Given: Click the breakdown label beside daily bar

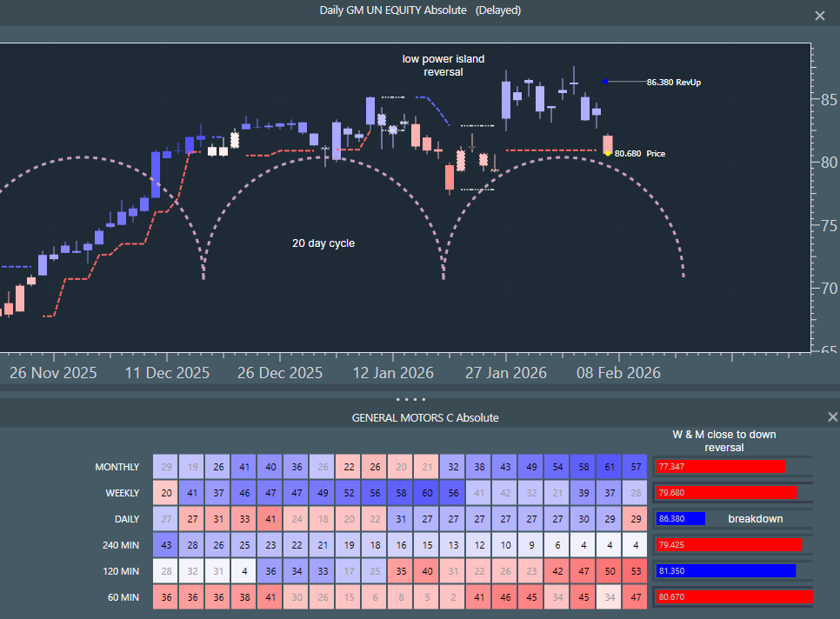Looking at the screenshot, I should click(x=756, y=519).
